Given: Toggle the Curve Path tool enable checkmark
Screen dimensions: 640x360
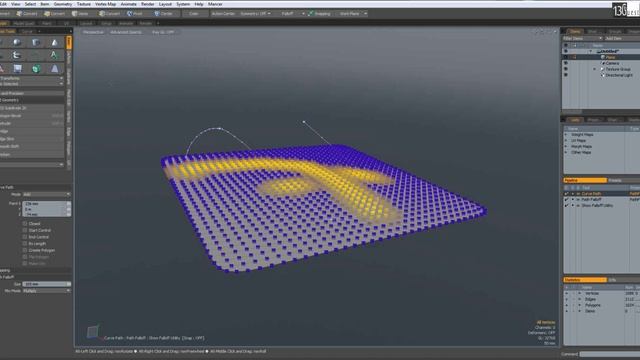Looking at the screenshot, I should click(x=566, y=193).
